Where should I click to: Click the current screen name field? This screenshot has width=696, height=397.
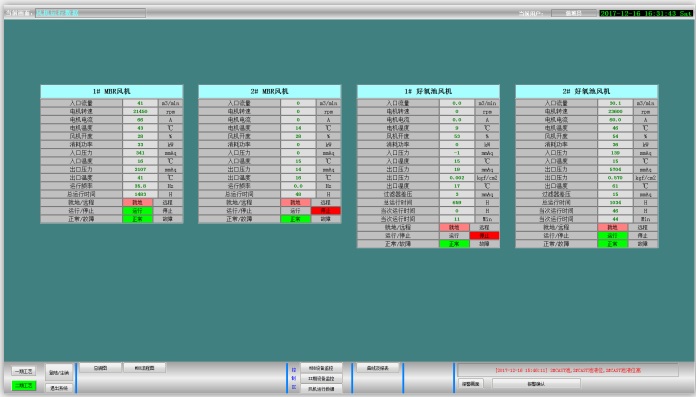[91, 13]
